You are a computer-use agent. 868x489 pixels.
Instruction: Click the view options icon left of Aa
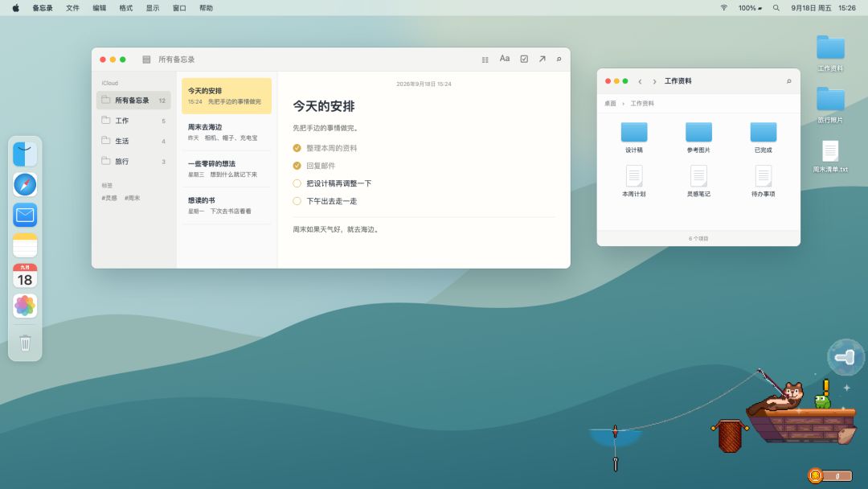pos(485,60)
